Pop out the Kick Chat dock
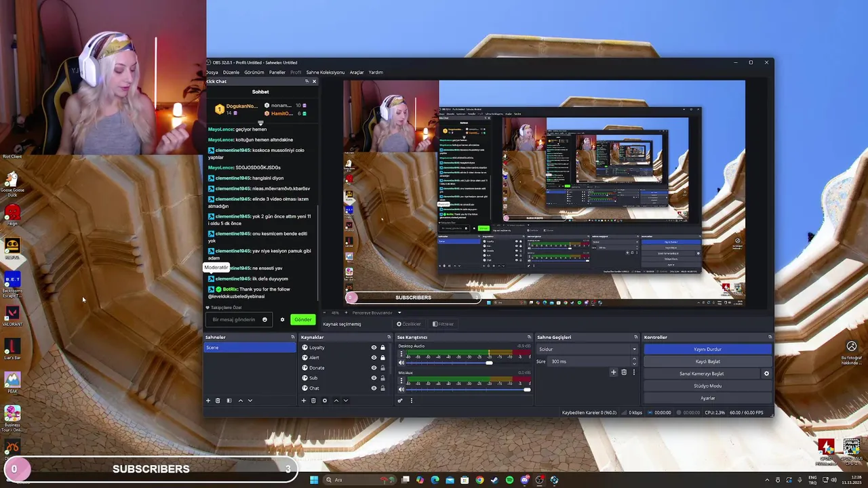This screenshot has width=868, height=488. [x=307, y=81]
